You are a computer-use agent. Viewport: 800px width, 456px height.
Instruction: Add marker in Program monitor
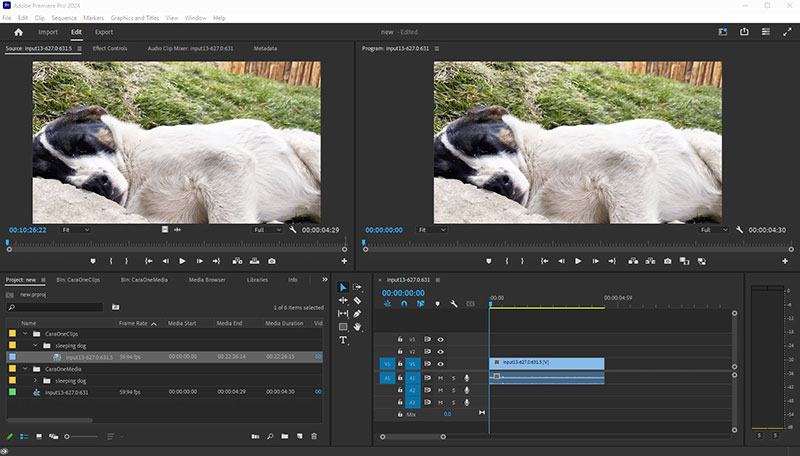click(489, 261)
